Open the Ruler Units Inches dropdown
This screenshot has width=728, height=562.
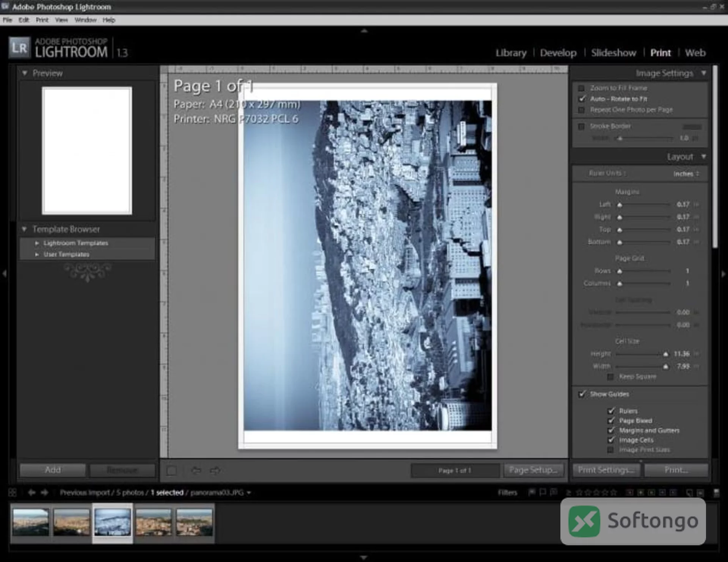pos(686,174)
